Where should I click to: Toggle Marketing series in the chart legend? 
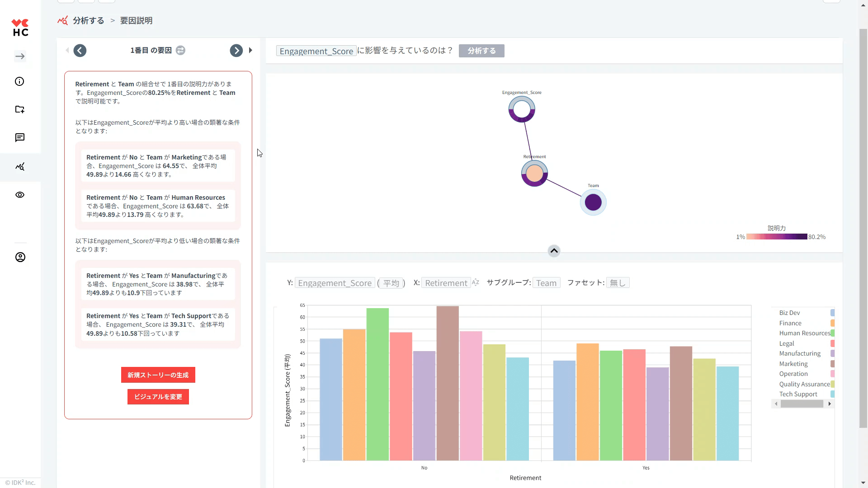coord(793,364)
